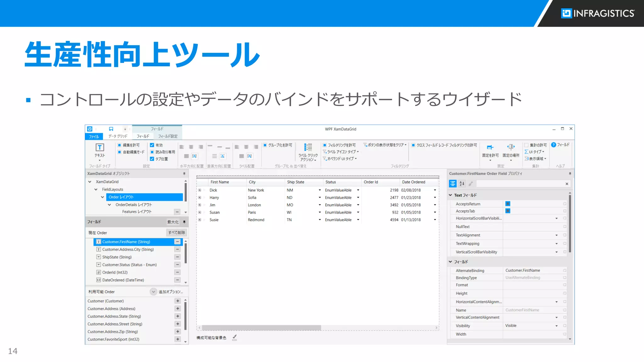Toggle 編集を許可 checkbox
Screen dimensions: 644x362
tap(119, 145)
